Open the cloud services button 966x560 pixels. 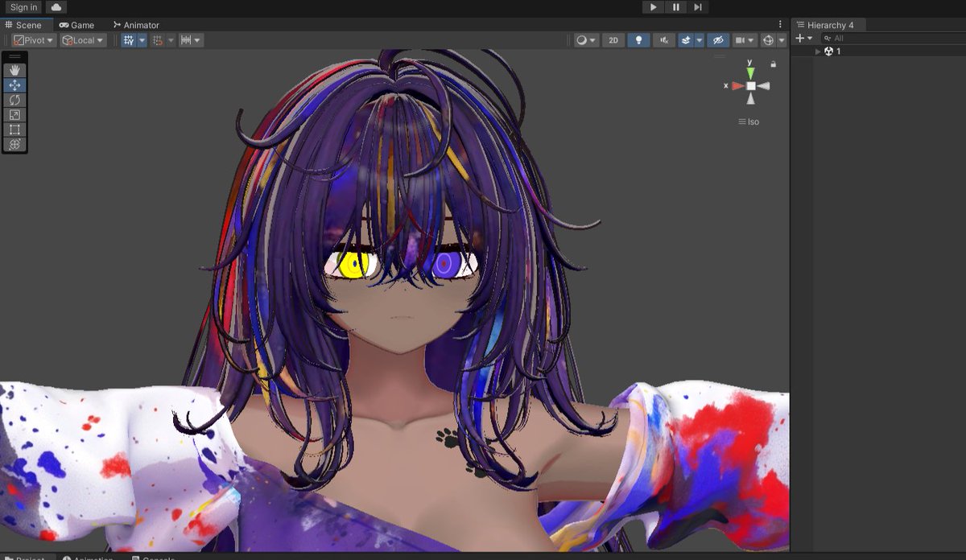point(56,7)
